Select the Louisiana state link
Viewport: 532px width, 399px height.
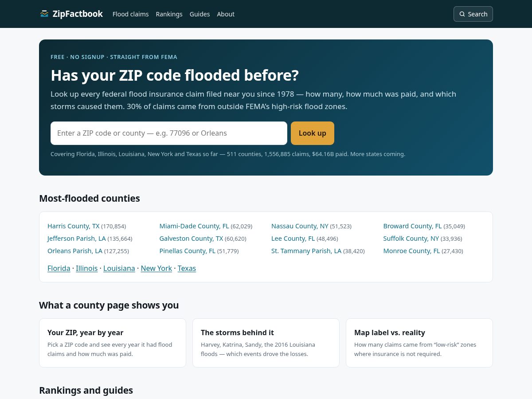pos(119,268)
